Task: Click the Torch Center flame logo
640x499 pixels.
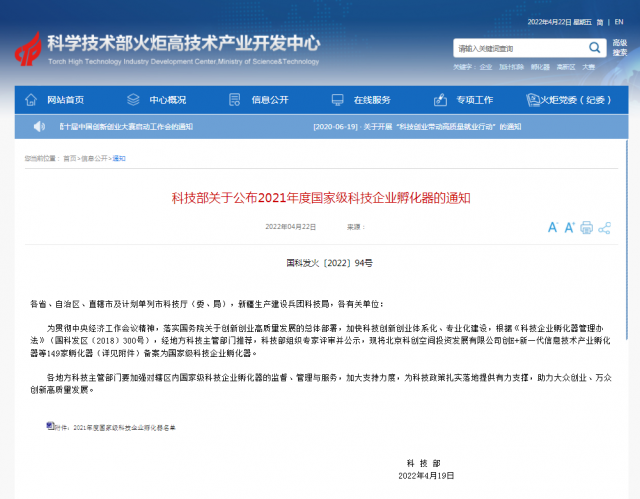Action: click(28, 49)
